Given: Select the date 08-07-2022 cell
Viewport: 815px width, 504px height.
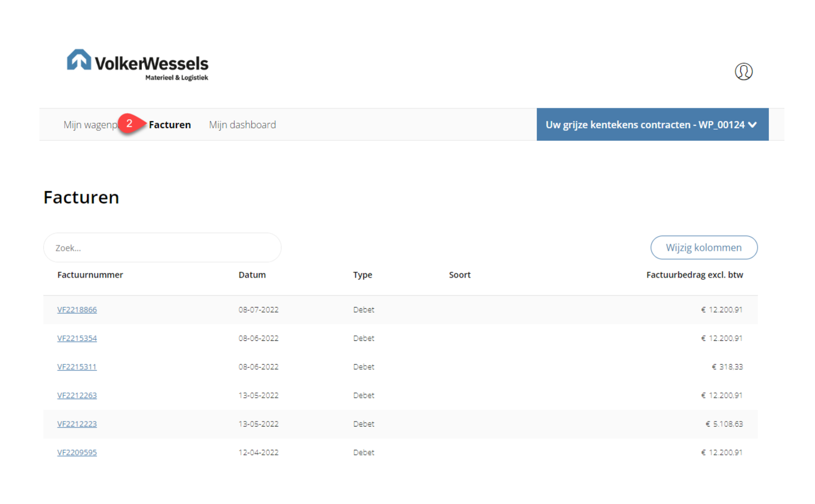Looking at the screenshot, I should (x=258, y=310).
